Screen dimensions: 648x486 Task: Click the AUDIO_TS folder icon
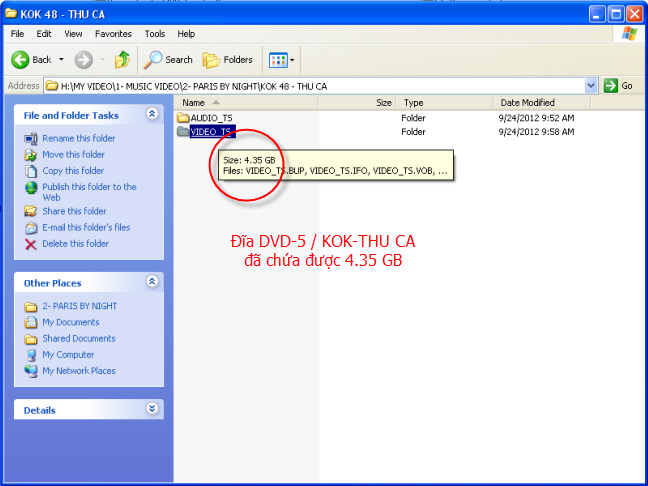183,118
